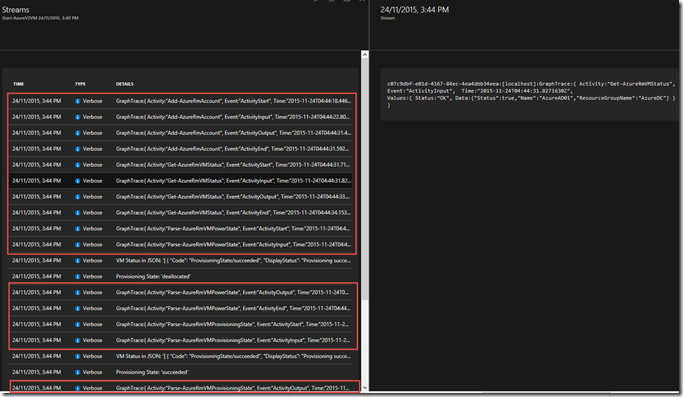Select the Provisioning State 'deallocated' message
The height and width of the screenshot is (397, 683).
coord(180,276)
